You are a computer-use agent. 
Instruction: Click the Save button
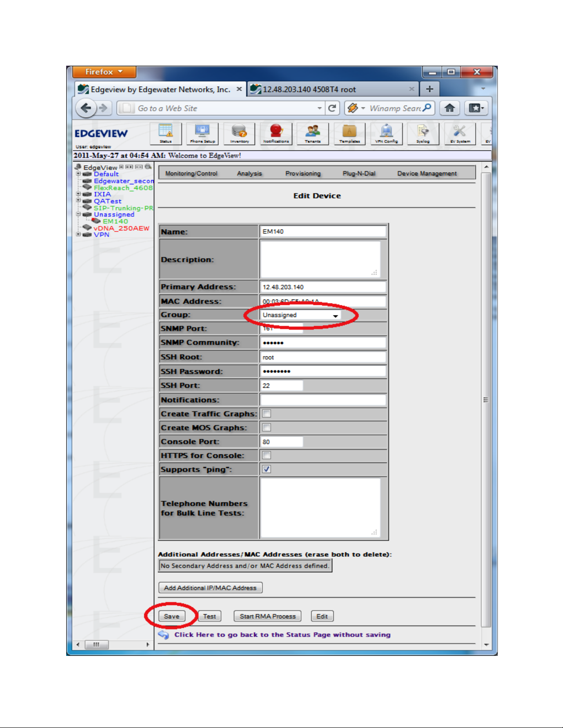coord(171,616)
